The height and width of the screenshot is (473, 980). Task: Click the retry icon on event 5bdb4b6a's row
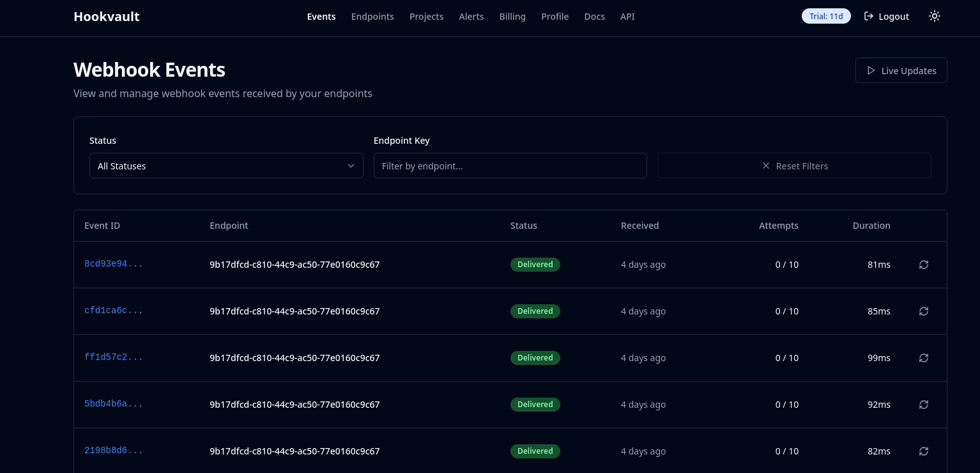coord(924,405)
